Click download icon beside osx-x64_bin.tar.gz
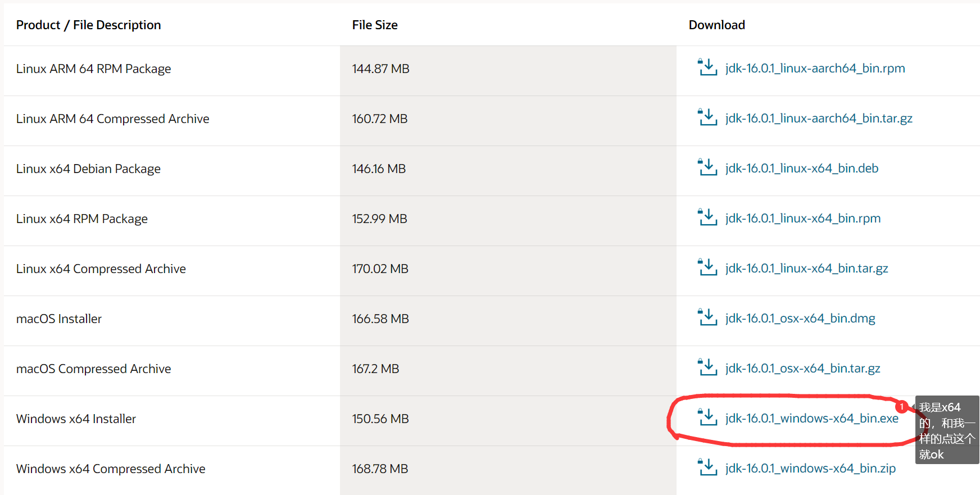The height and width of the screenshot is (495, 980). pos(707,367)
